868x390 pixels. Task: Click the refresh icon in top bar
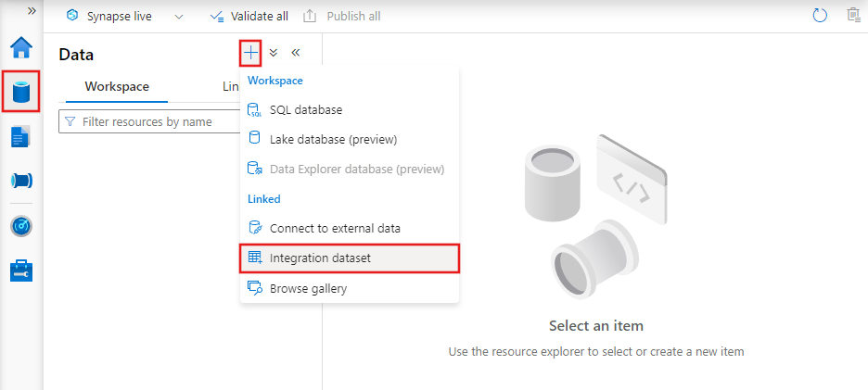(819, 16)
